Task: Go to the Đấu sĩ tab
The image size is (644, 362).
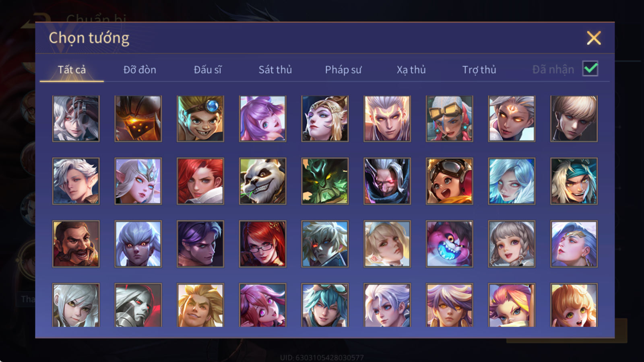Action: click(x=208, y=70)
